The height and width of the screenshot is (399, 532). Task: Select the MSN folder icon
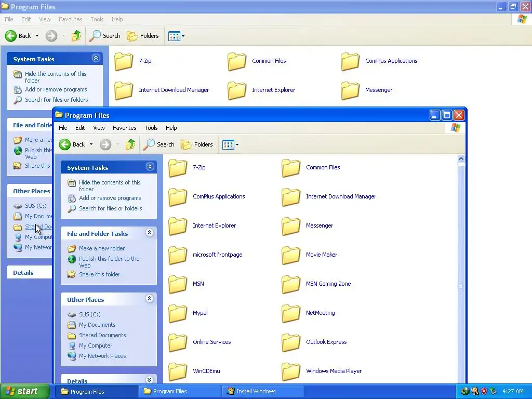coord(178,284)
